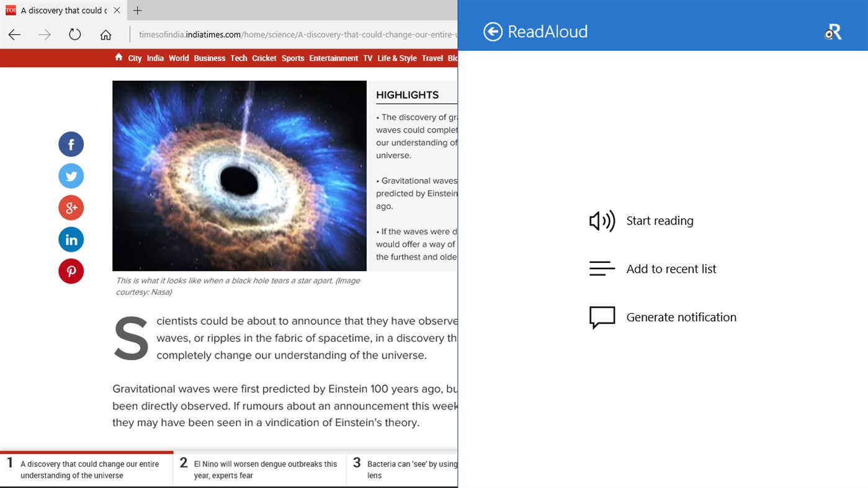Share the article on Twitter
868x488 pixels.
[71, 175]
